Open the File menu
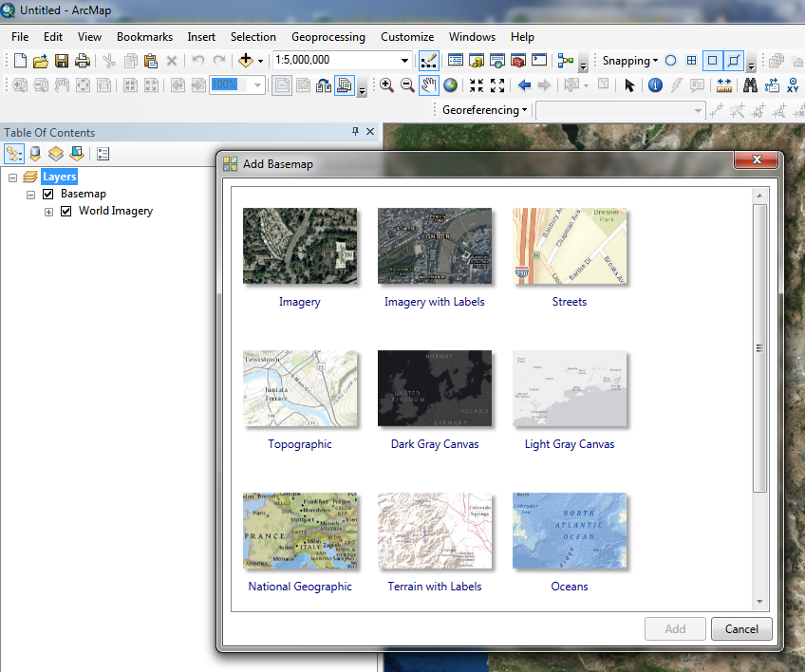The width and height of the screenshot is (805, 672). (x=20, y=37)
